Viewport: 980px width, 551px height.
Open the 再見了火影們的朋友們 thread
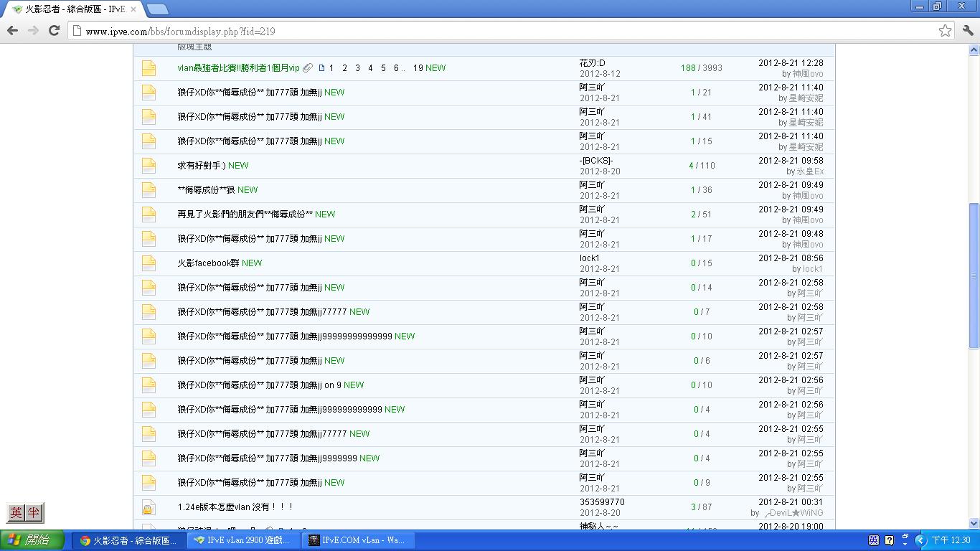(x=245, y=215)
